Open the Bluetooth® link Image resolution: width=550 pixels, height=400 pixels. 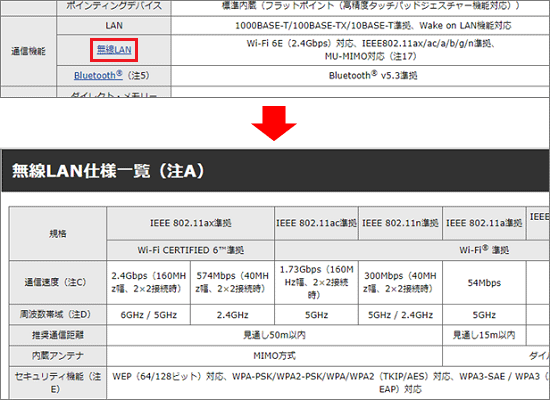click(98, 75)
